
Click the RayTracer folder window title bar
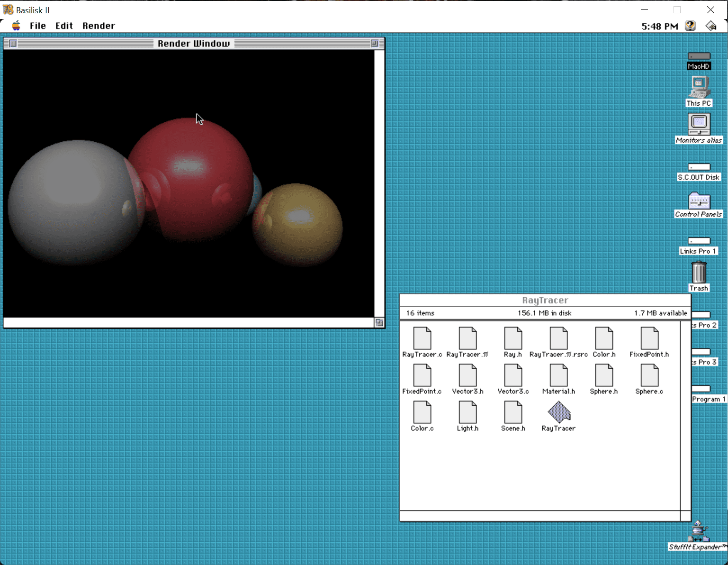545,301
